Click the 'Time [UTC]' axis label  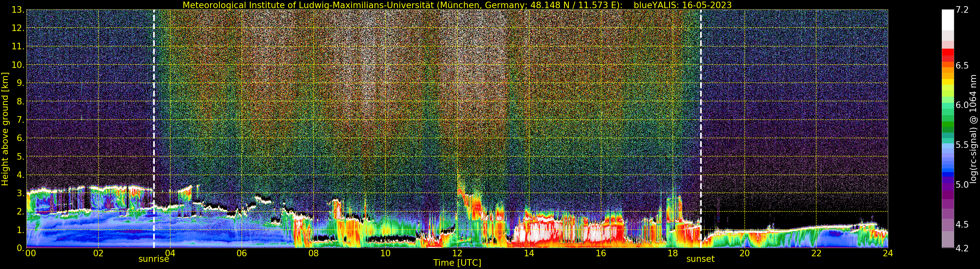[457, 263]
